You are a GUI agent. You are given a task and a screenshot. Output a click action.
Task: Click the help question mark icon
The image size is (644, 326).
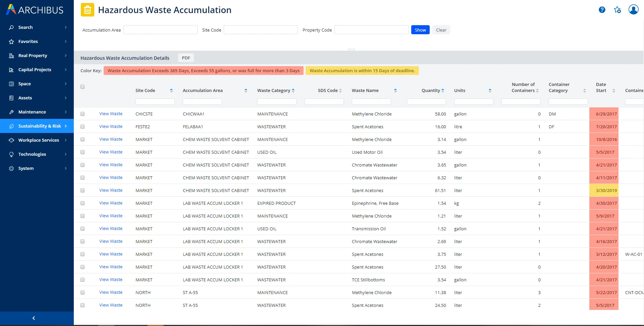602,10
